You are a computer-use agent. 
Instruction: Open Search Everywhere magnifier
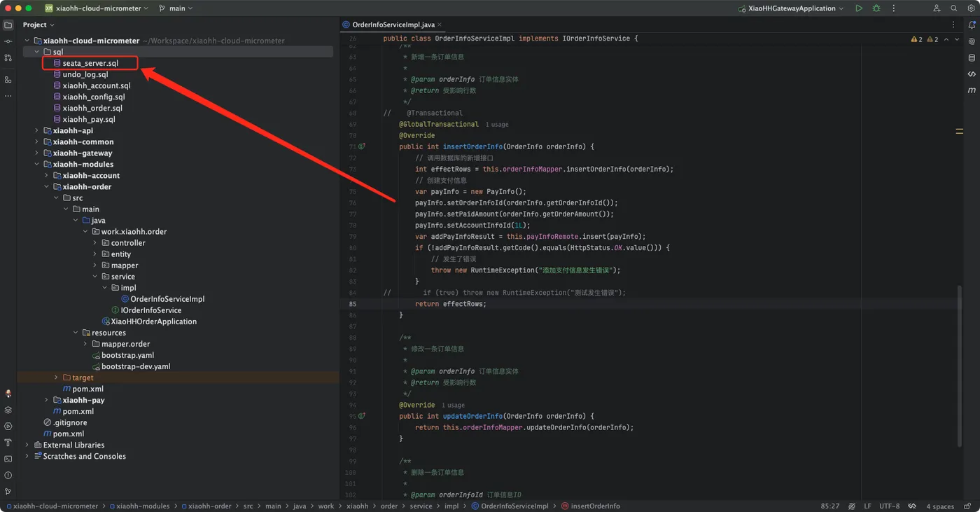(x=953, y=8)
